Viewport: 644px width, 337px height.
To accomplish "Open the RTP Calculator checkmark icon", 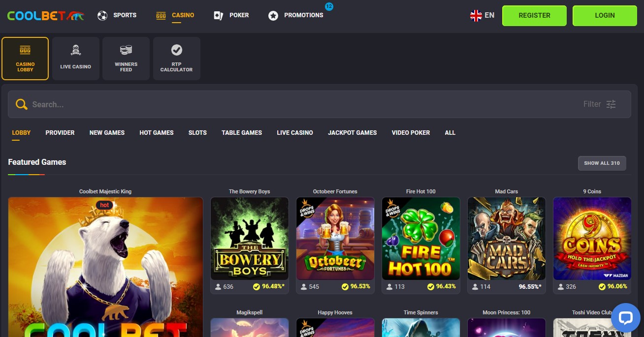I will (176, 50).
